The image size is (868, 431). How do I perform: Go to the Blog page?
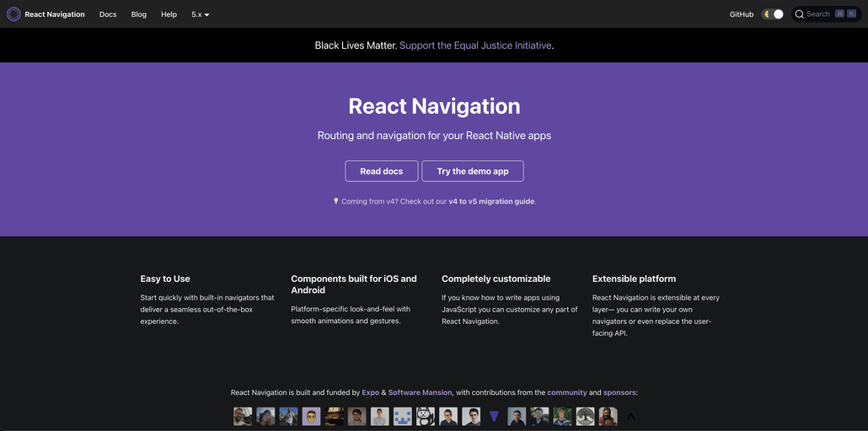tap(139, 14)
